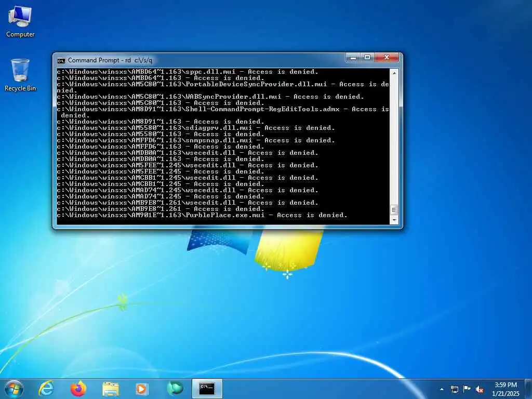Click the PurblePlace.exe.mui line
This screenshot has width=532, height=399.
[x=202, y=215]
